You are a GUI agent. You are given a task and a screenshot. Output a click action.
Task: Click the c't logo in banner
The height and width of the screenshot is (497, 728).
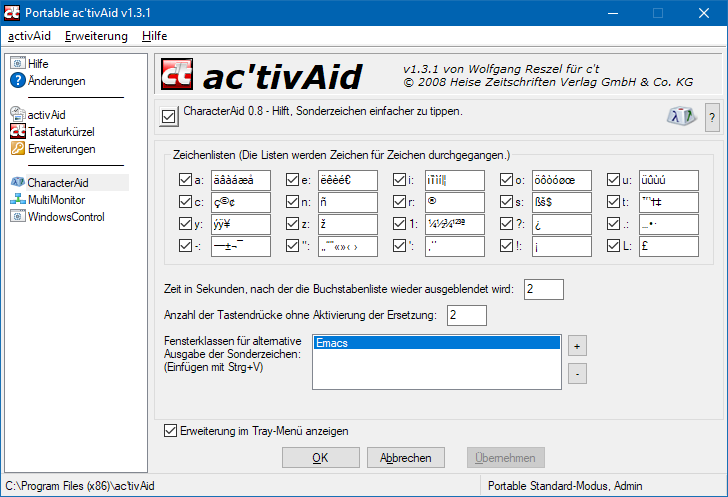click(x=177, y=74)
